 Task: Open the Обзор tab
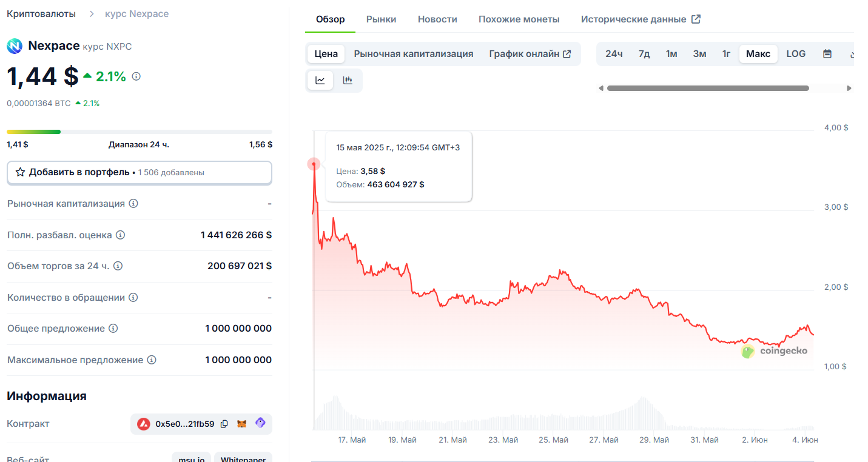pyautogui.click(x=331, y=19)
